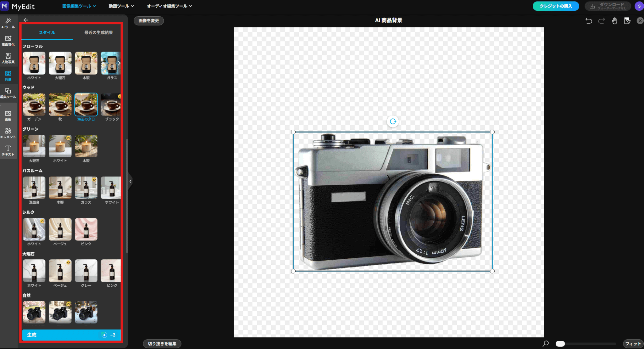
Task: Select the エレメント sidebar icon
Action: click(x=8, y=133)
